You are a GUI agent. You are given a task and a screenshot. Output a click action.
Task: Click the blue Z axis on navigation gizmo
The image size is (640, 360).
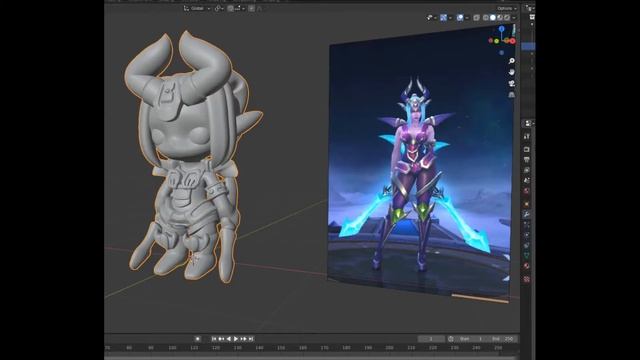click(x=502, y=29)
